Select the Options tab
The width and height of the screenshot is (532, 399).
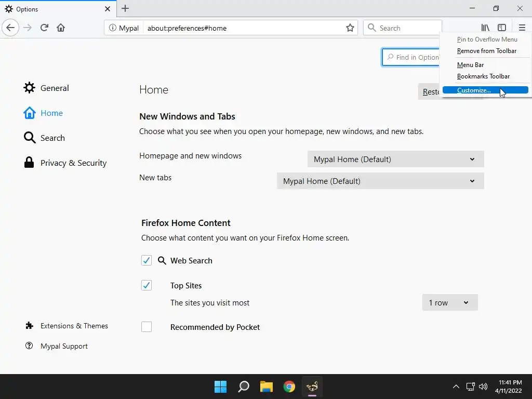coord(58,9)
